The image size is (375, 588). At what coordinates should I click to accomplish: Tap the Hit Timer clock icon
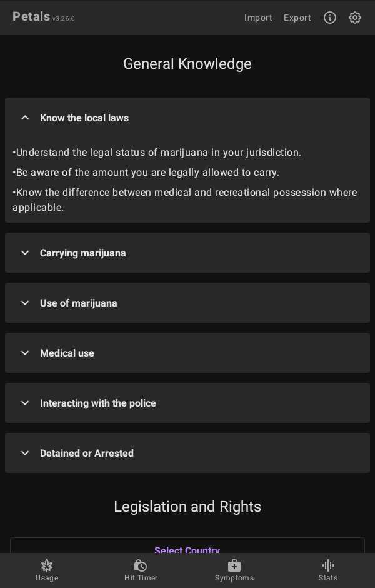[141, 565]
